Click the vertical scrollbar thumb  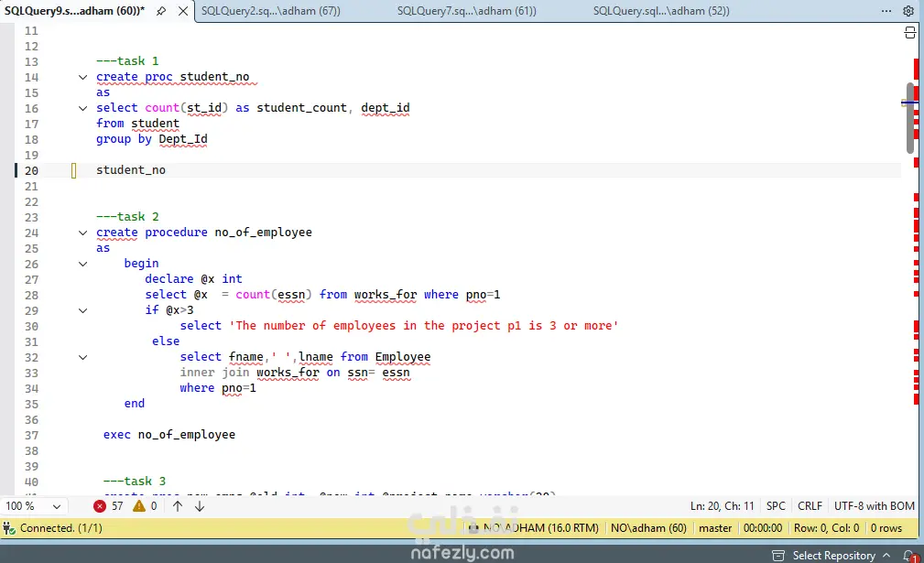910,118
